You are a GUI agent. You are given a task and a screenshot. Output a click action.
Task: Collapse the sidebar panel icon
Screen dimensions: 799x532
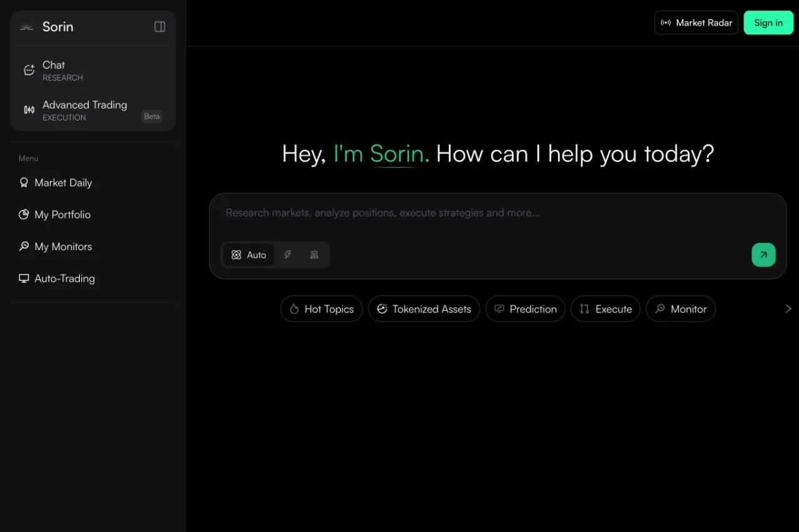point(160,27)
